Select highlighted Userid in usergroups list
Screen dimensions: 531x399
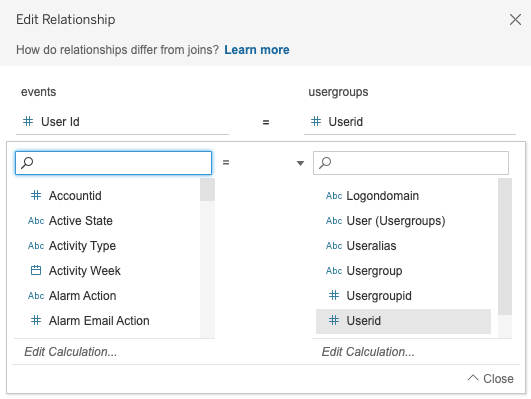pos(403,321)
